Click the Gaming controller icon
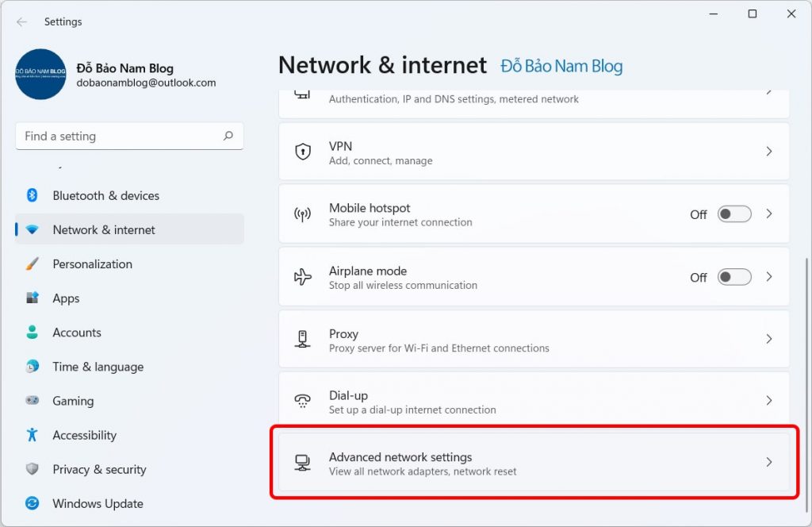812x527 pixels. point(32,401)
